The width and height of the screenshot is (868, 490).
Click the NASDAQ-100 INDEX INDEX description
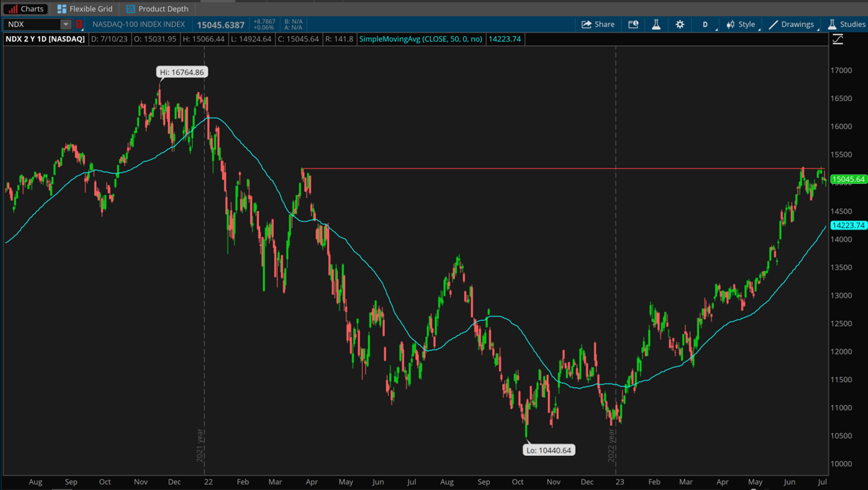(x=138, y=24)
